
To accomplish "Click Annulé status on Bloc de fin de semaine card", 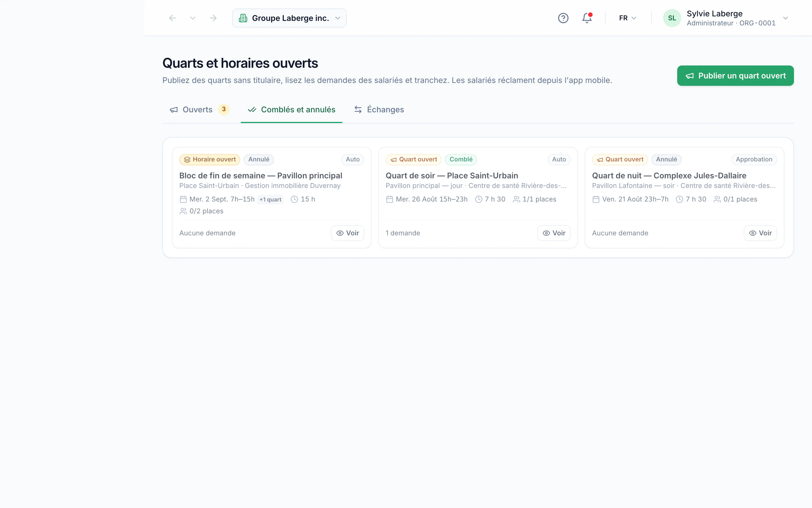I will click(259, 159).
